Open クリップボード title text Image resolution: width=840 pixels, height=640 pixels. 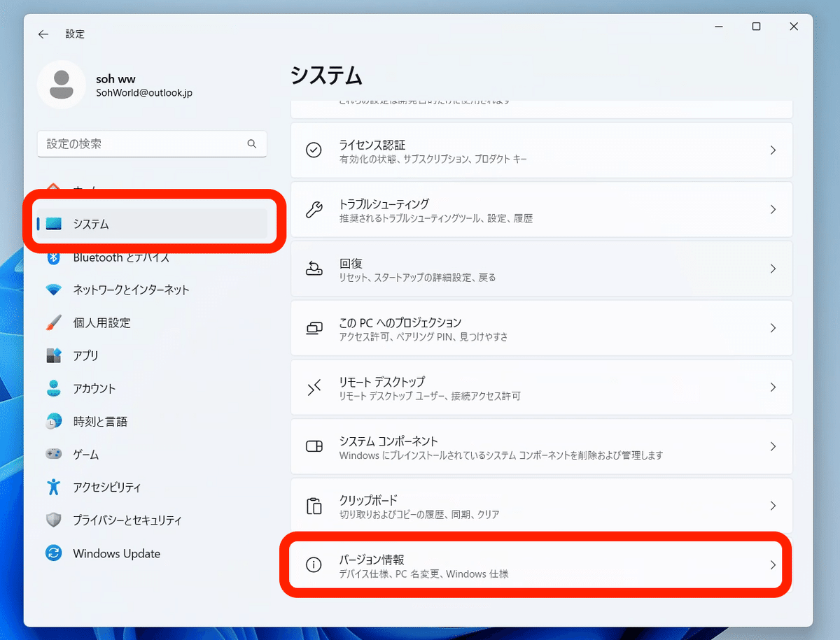coord(368,500)
